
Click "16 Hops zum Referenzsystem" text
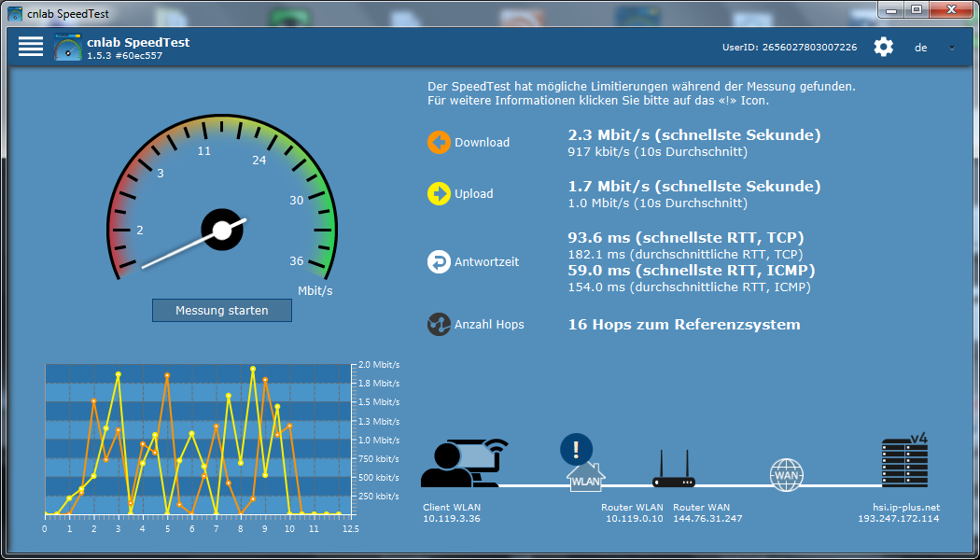tap(684, 325)
